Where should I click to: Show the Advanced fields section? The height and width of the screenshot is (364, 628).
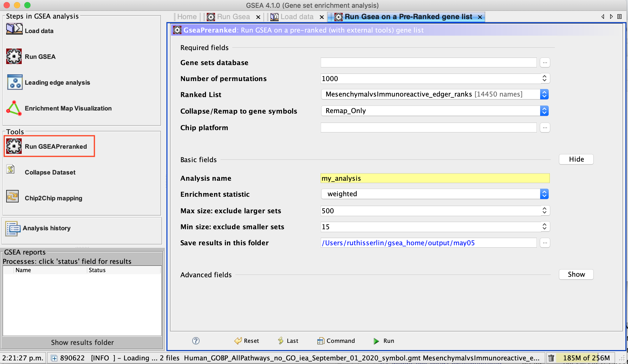[x=576, y=274]
